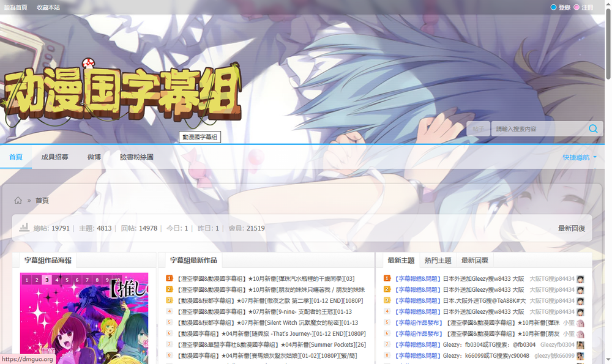Click the 登錄 login link
Screen dimensions: 612x364
[564, 7]
